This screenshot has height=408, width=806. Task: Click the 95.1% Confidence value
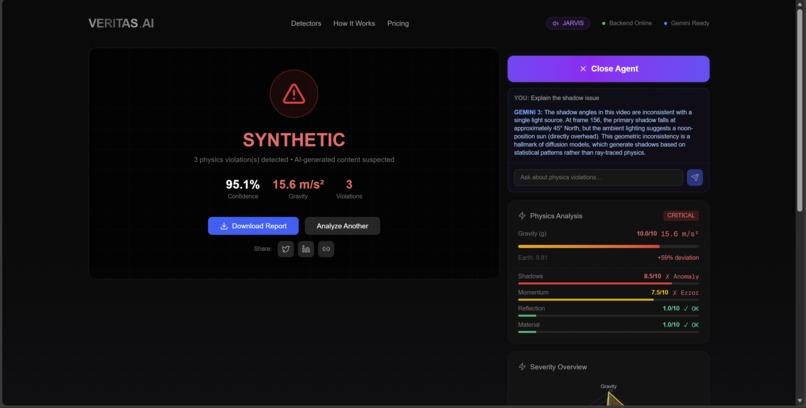click(243, 184)
